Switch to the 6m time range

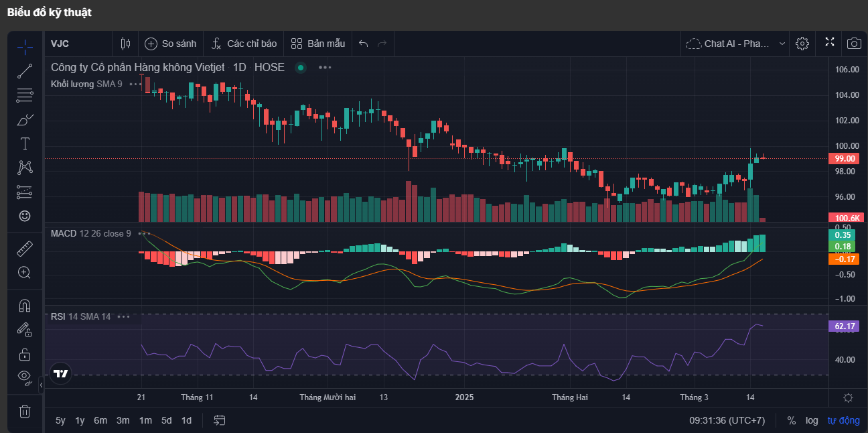point(100,420)
